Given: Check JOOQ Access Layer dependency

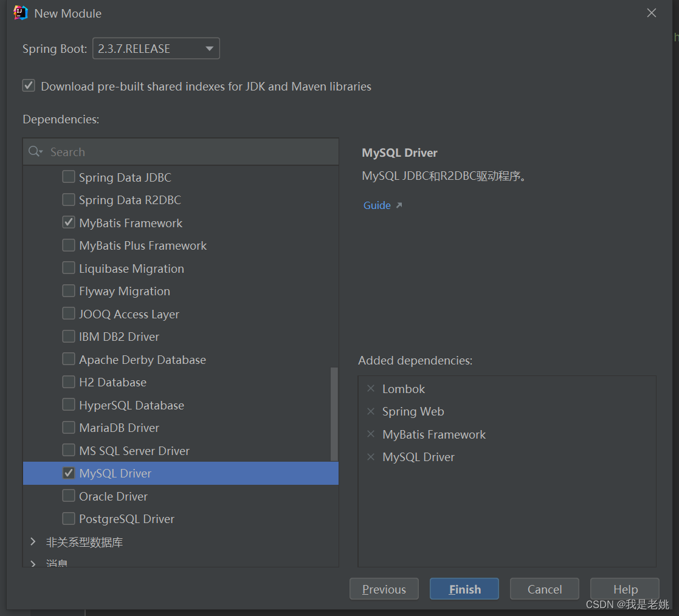Looking at the screenshot, I should tap(69, 313).
